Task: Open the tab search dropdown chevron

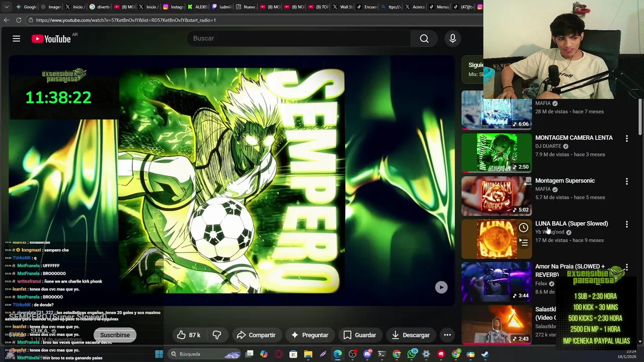Action: (x=6, y=7)
